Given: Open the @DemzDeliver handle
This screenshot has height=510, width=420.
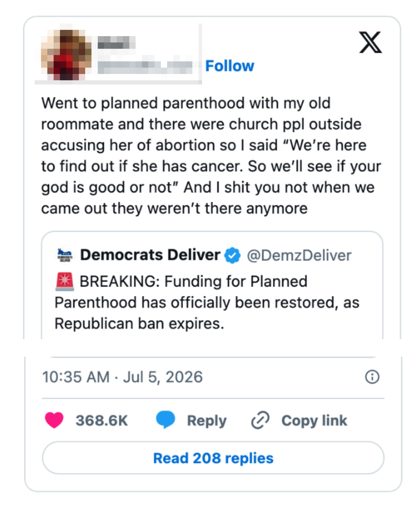Looking at the screenshot, I should click(299, 256).
